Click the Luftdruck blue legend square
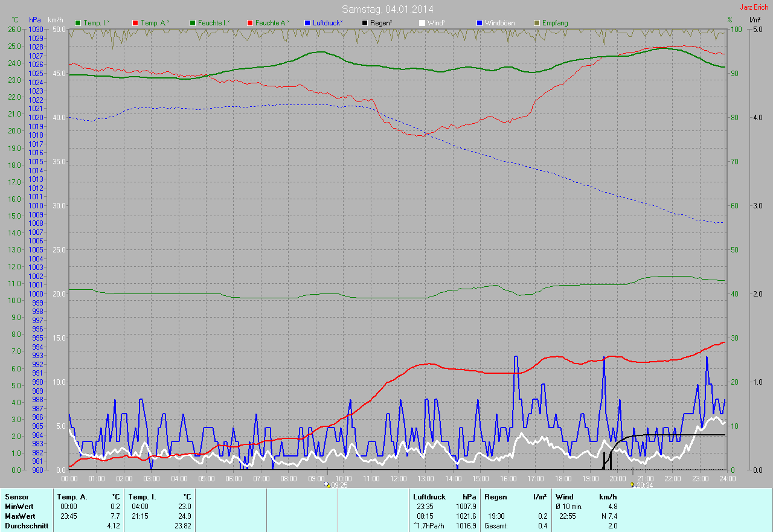This screenshot has height=532, width=773. click(307, 23)
